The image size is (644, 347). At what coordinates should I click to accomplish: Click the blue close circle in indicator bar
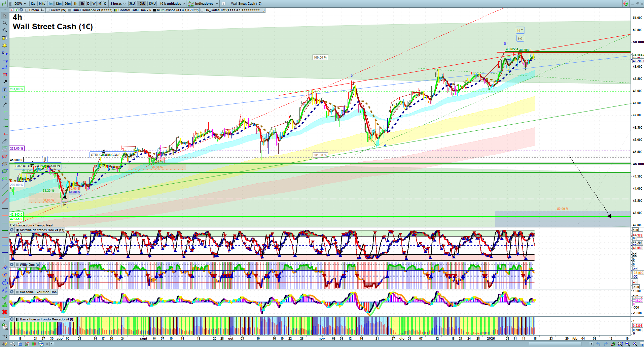(x=21, y=10)
